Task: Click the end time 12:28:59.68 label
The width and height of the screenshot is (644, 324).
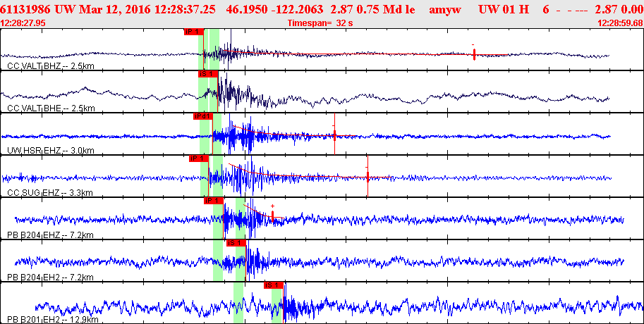Action: click(620, 23)
